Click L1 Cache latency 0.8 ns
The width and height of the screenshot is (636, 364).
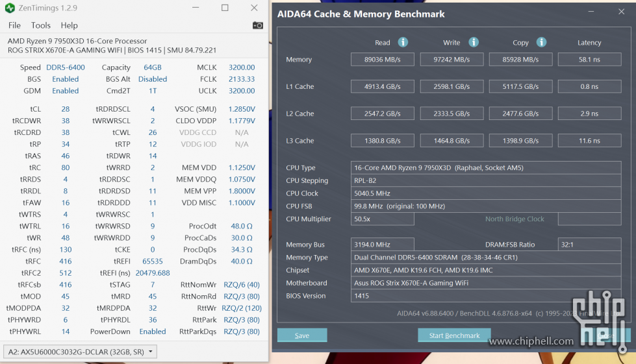point(590,87)
